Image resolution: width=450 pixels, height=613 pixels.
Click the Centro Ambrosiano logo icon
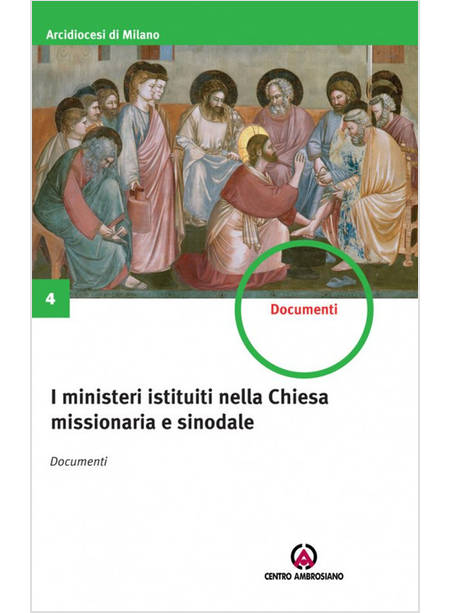[x=304, y=556]
